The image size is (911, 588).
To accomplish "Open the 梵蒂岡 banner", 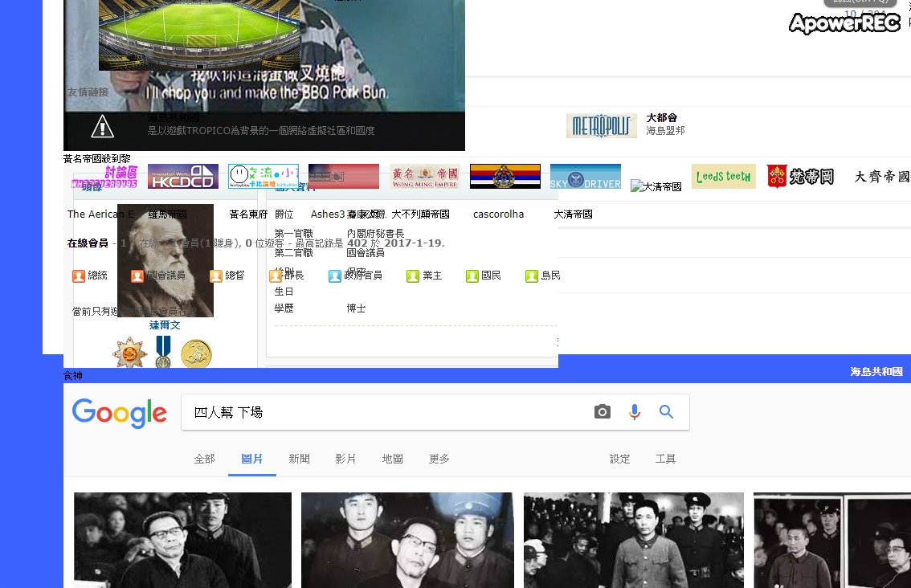I will (801, 177).
